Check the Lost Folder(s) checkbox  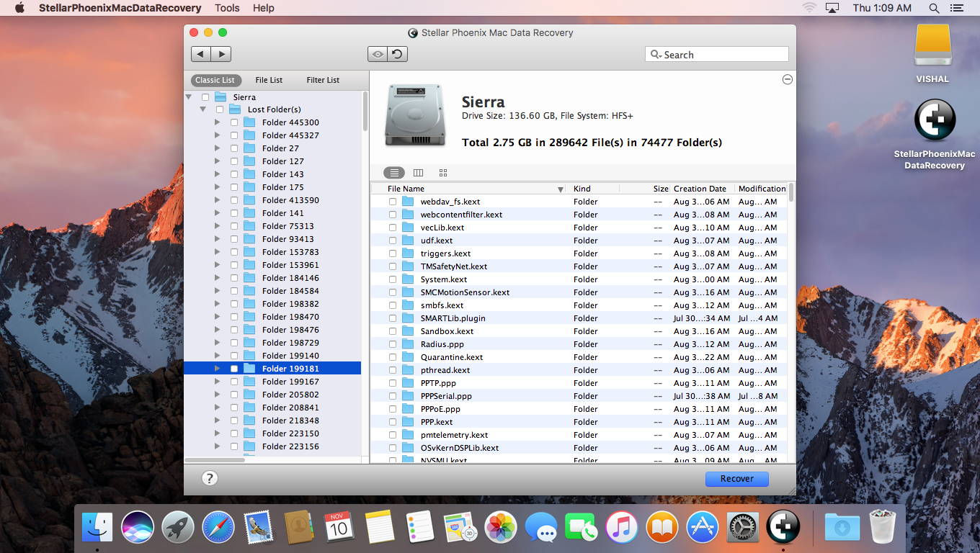[220, 109]
